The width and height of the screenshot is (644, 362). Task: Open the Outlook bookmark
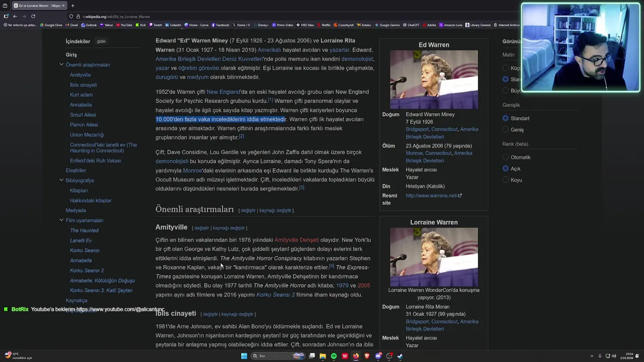(89, 25)
